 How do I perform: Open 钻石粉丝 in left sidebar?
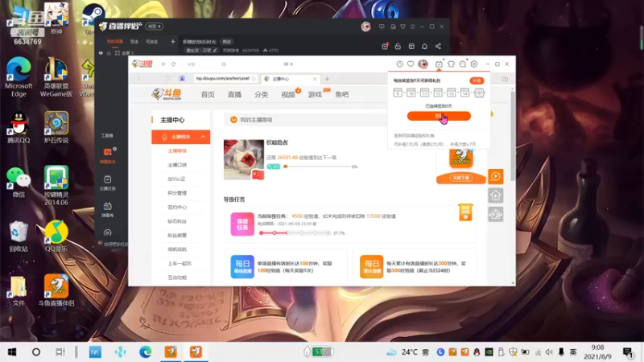pyautogui.click(x=177, y=221)
